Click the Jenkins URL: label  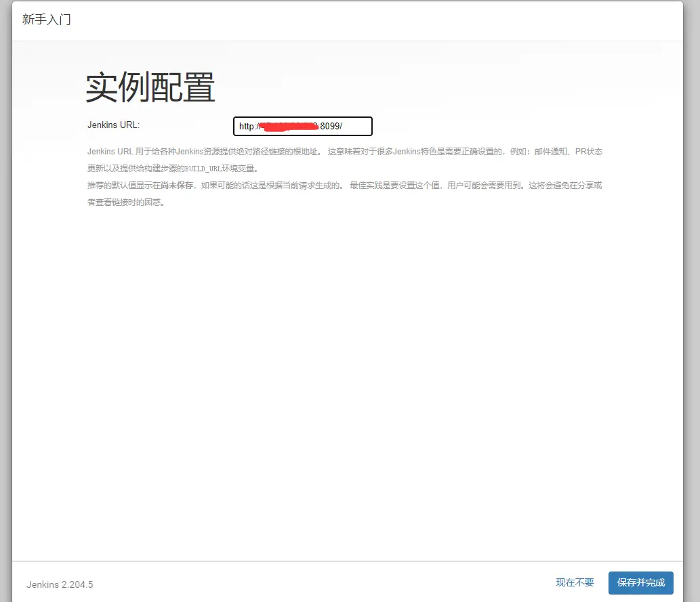pos(113,125)
